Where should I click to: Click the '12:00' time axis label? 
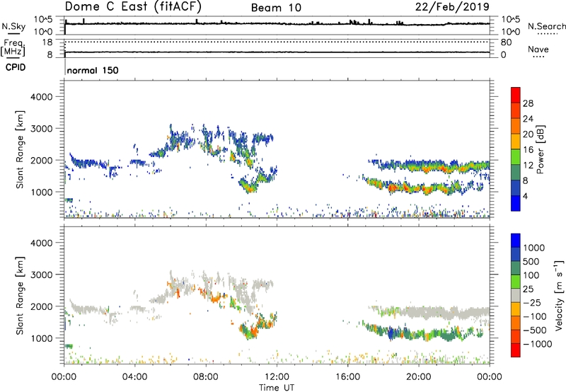pos(277,377)
